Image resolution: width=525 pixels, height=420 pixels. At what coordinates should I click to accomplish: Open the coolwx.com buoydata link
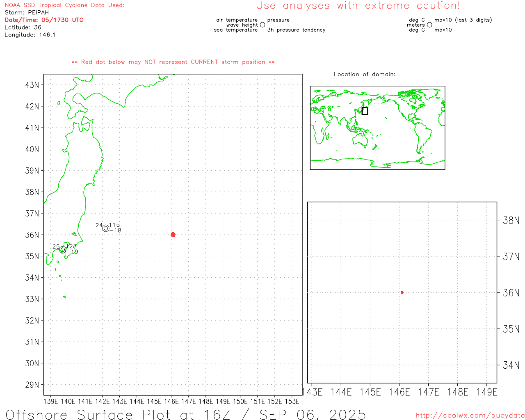(470, 415)
